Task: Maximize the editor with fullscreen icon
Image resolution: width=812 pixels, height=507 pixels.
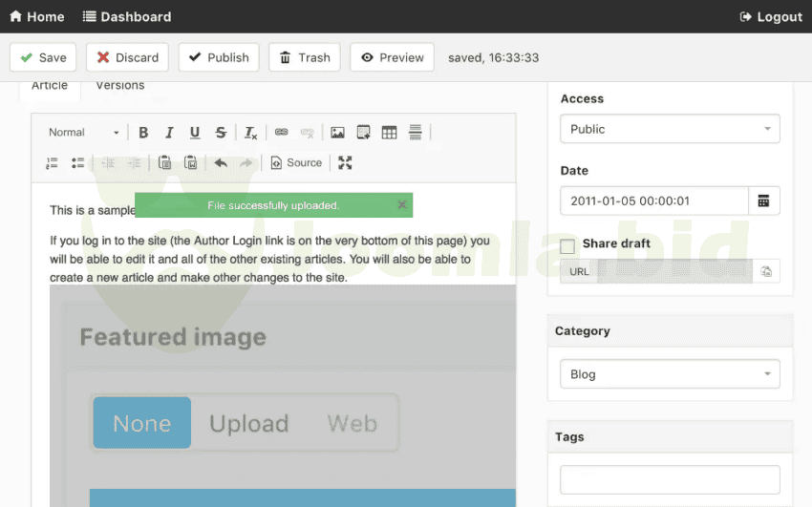Action: tap(345, 163)
